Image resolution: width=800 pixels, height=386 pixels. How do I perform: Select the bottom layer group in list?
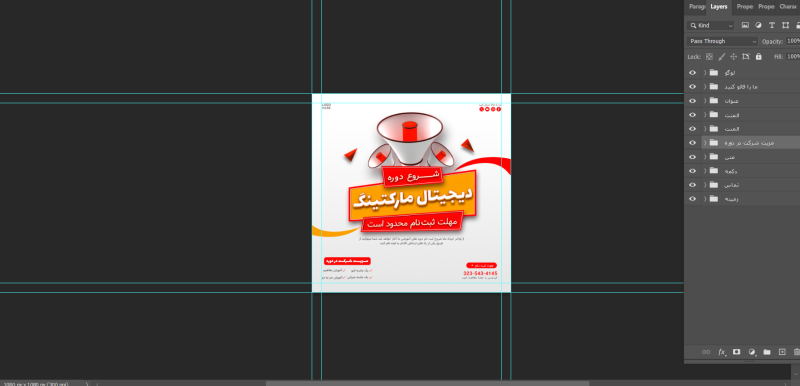point(742,199)
